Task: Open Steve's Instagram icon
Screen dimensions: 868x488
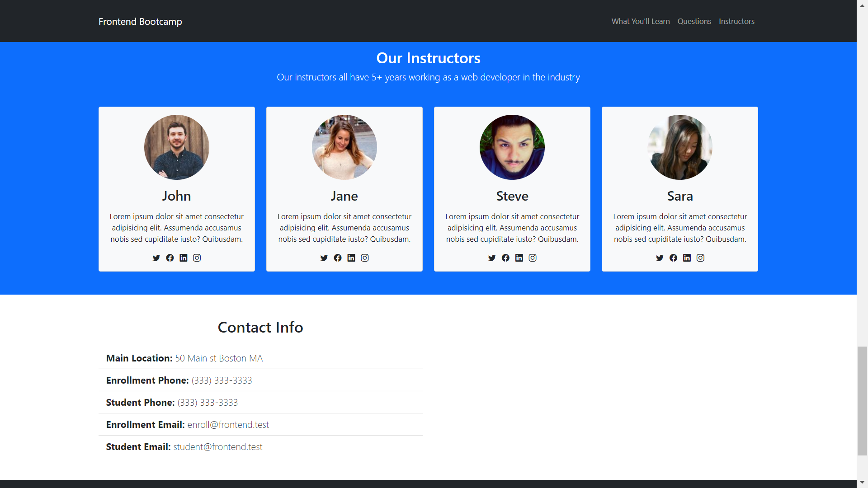Action: pos(533,258)
